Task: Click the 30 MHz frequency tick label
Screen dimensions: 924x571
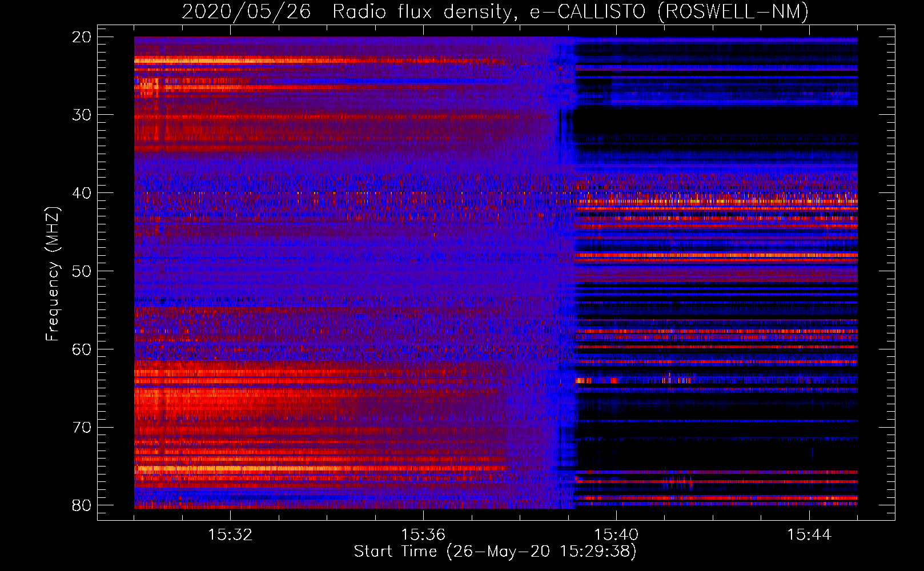Action: coord(82,115)
